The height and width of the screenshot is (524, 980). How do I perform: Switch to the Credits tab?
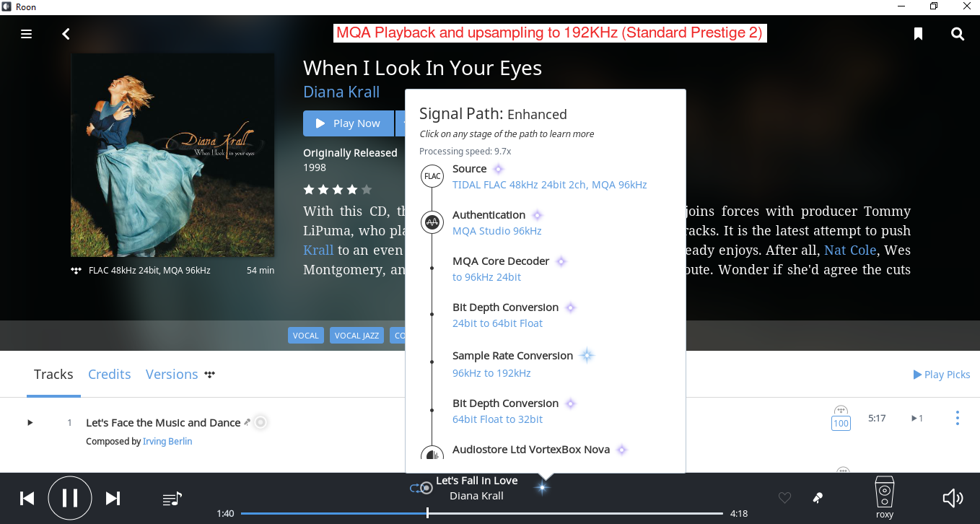(110, 374)
